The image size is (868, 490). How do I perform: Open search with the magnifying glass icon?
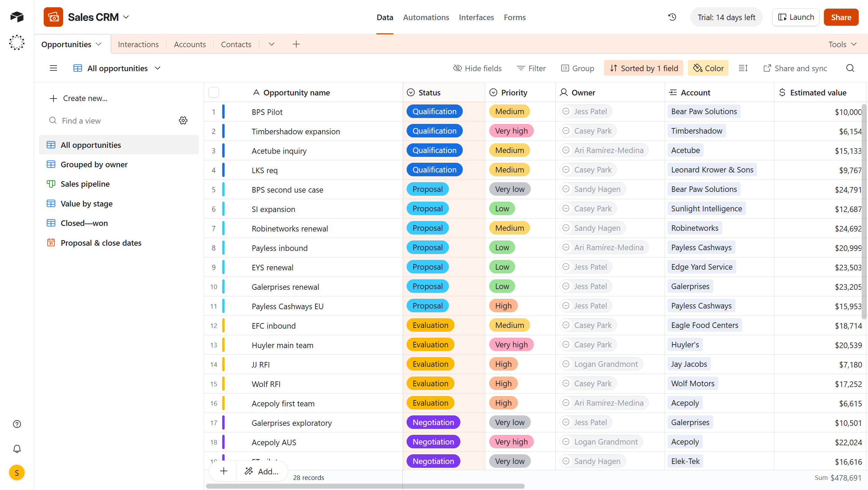point(850,68)
